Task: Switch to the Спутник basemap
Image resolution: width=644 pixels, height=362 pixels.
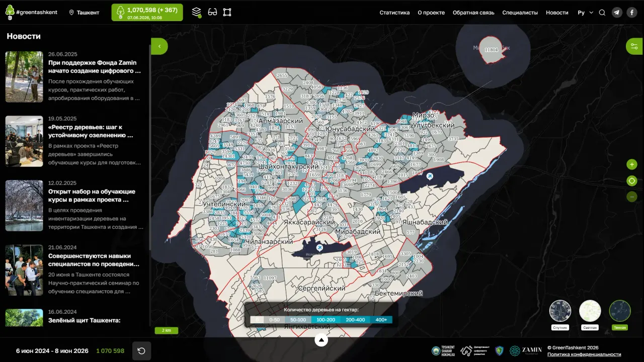Action: [x=560, y=311]
